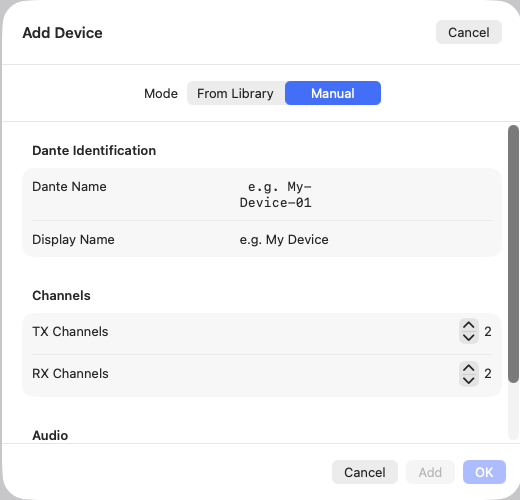Decrease TX Channels with down arrow

pos(469,338)
